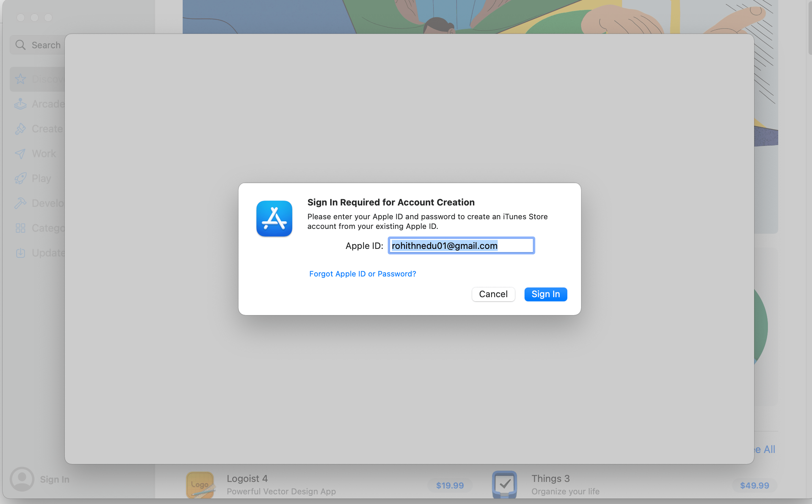Click the search magnifying glass icon
The width and height of the screenshot is (812, 504).
click(x=21, y=45)
